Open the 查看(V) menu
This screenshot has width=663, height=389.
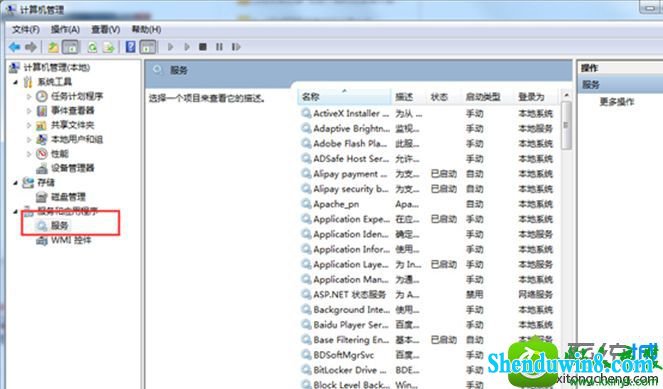(106, 29)
